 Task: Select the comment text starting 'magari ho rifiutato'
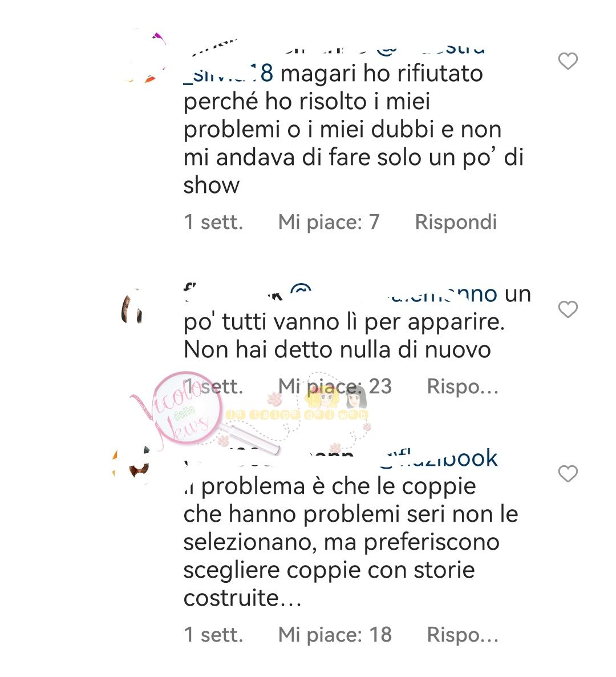(x=354, y=130)
